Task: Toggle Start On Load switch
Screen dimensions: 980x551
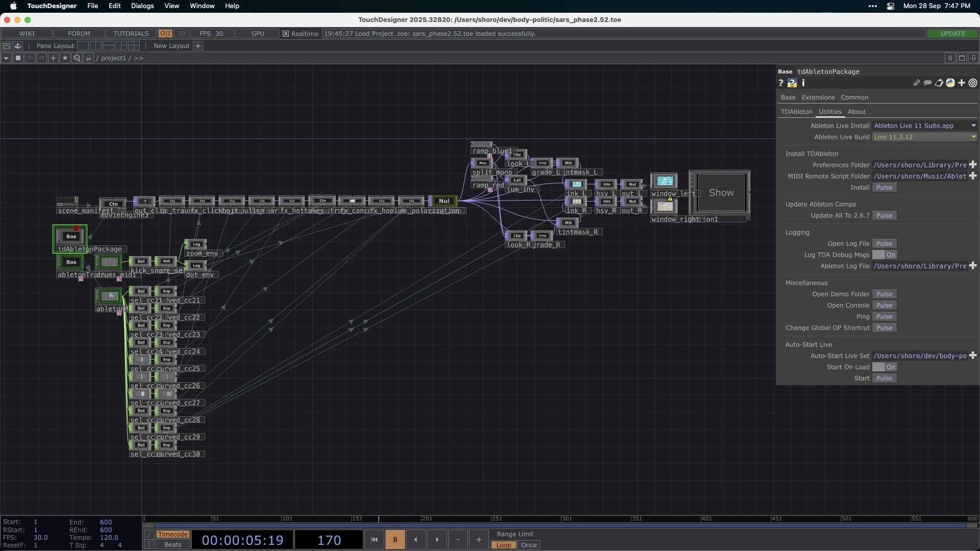Action: [x=885, y=367]
